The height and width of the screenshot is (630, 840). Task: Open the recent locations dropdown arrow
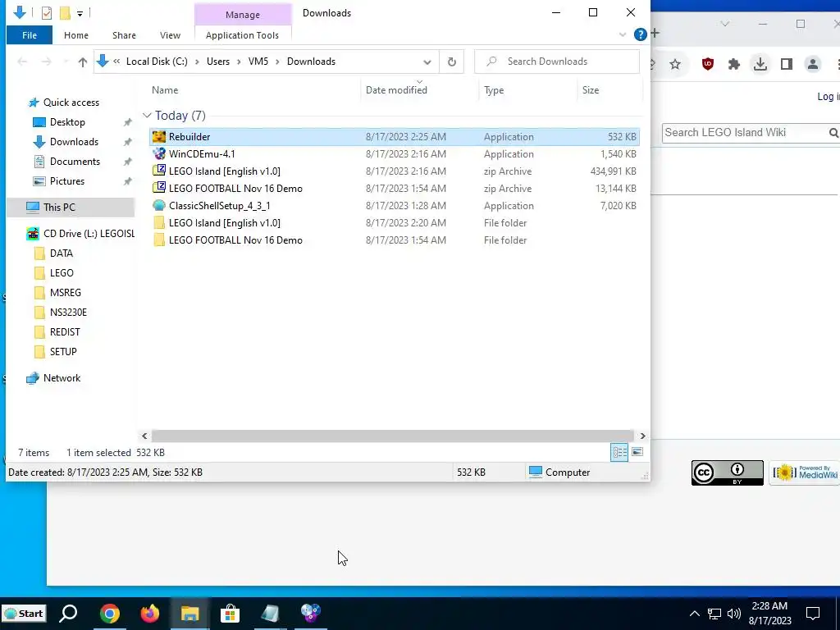(66, 62)
